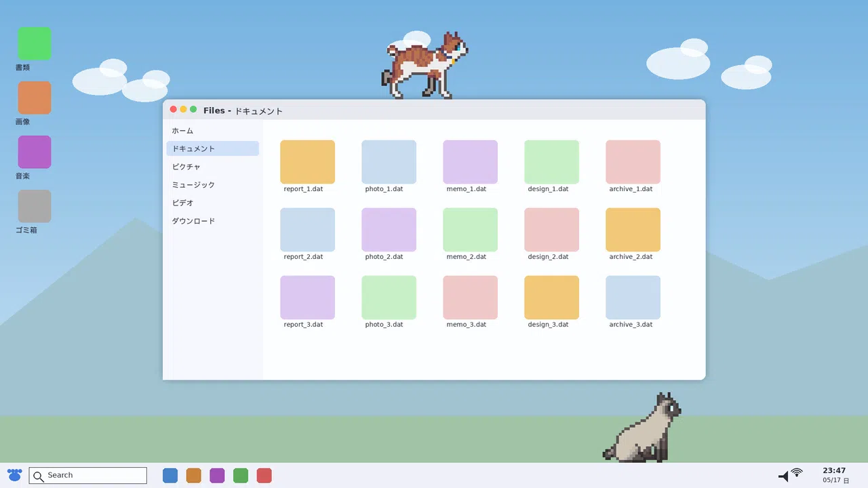Click the design_3.dat file name label

(547, 325)
